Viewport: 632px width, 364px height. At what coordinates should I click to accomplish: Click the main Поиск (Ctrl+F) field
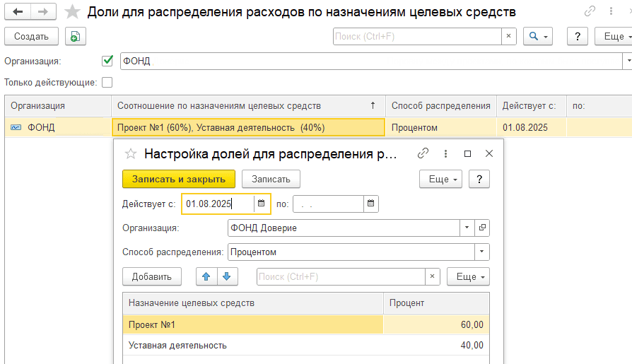coord(417,37)
